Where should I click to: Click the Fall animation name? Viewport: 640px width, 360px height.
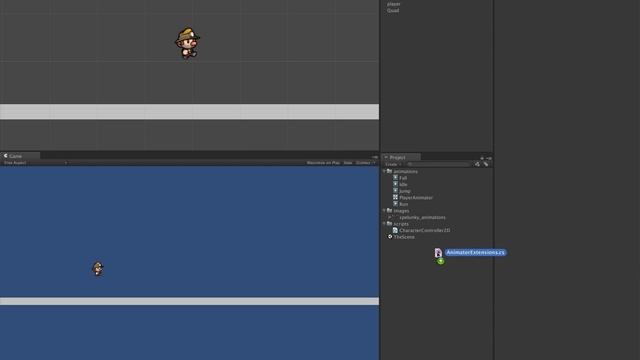[403, 178]
